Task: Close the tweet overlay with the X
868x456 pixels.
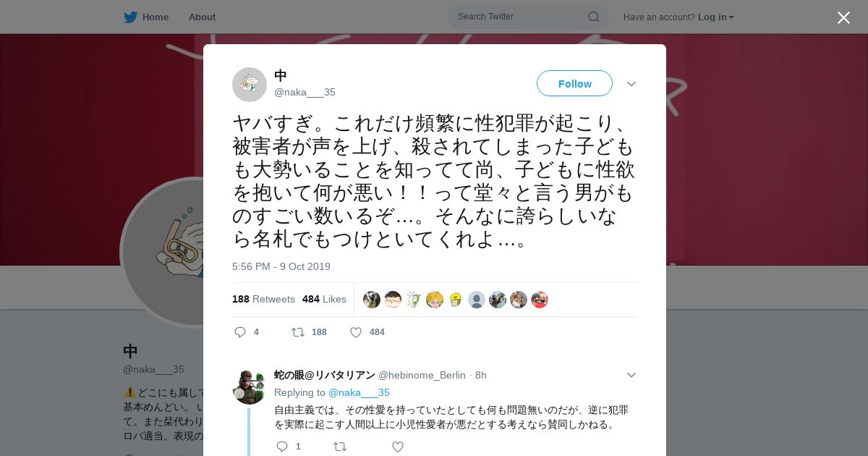Action: click(x=843, y=17)
